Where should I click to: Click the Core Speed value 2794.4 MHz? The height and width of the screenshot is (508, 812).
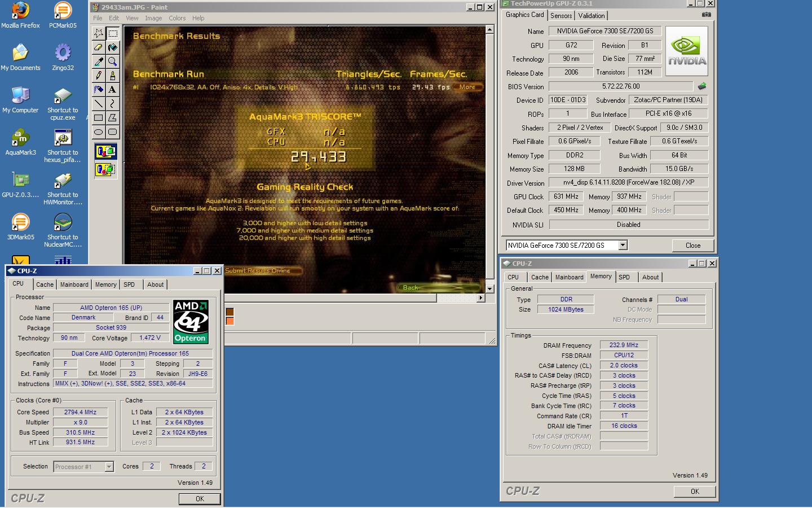81,412
